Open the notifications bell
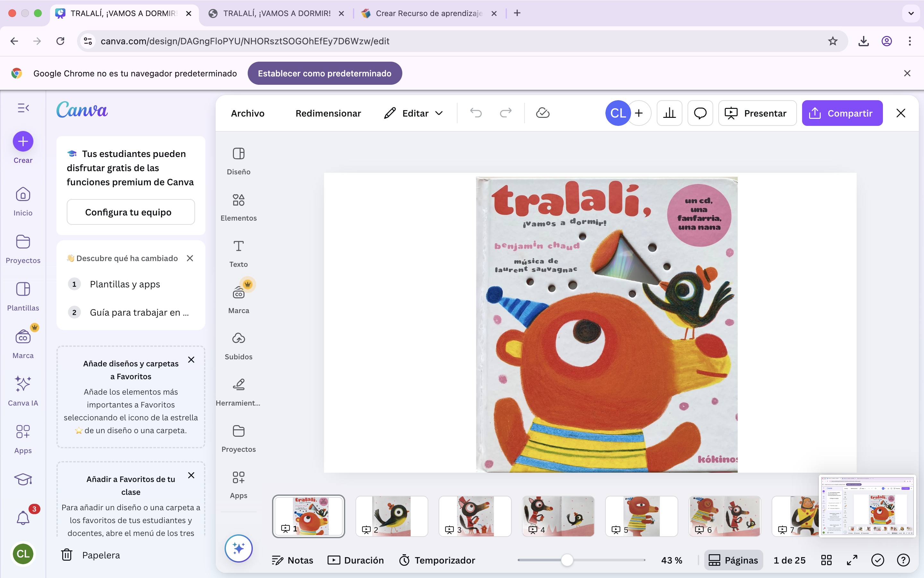Viewport: 924px width, 578px height. click(23, 518)
